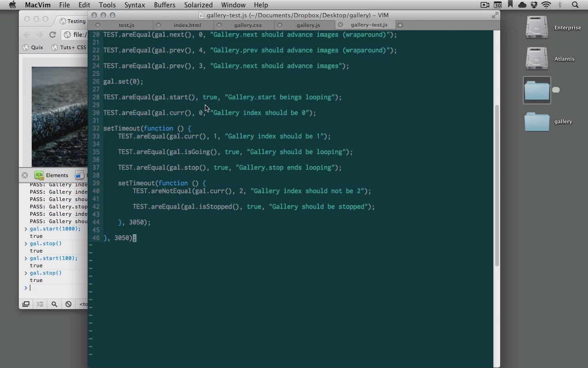Screen dimensions: 588x368
Task: Click the screen recording camera menu bar icon
Action: click(x=485, y=5)
